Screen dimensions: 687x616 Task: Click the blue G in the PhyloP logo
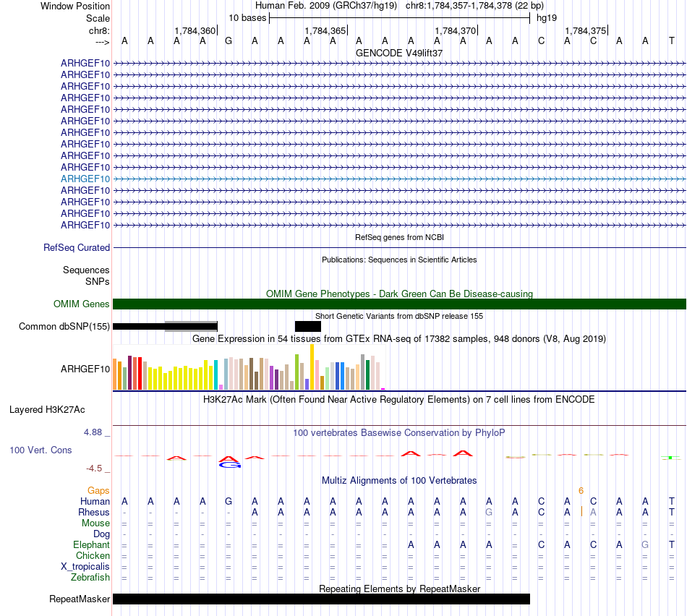[x=230, y=466]
